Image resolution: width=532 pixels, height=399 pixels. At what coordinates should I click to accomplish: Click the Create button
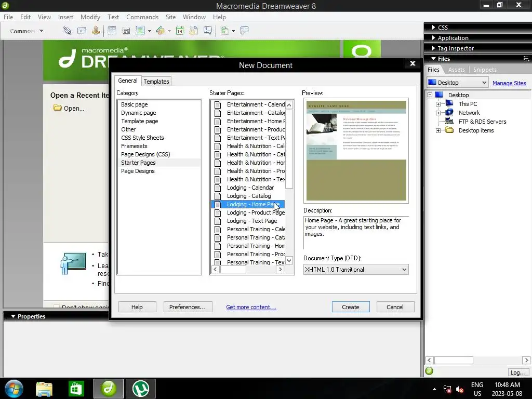pyautogui.click(x=351, y=307)
